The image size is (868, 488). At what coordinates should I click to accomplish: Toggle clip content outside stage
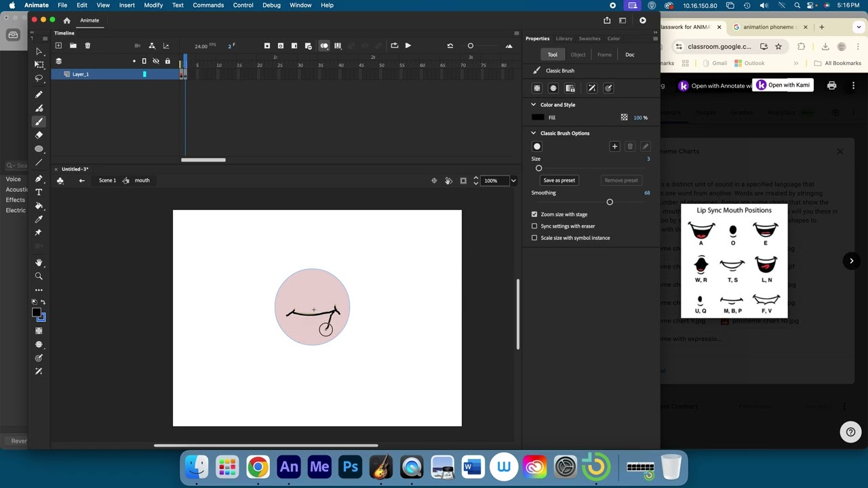click(463, 180)
